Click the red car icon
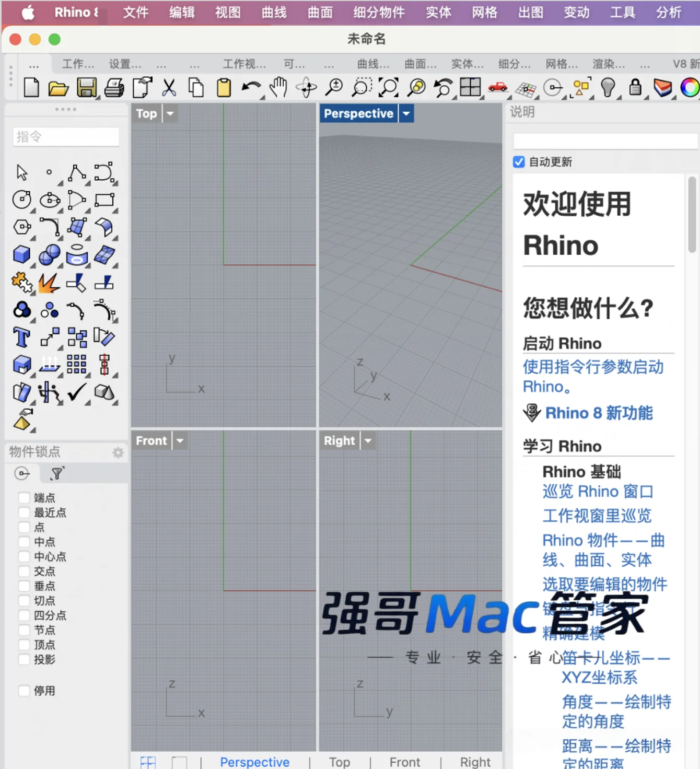700x769 pixels. [498, 87]
